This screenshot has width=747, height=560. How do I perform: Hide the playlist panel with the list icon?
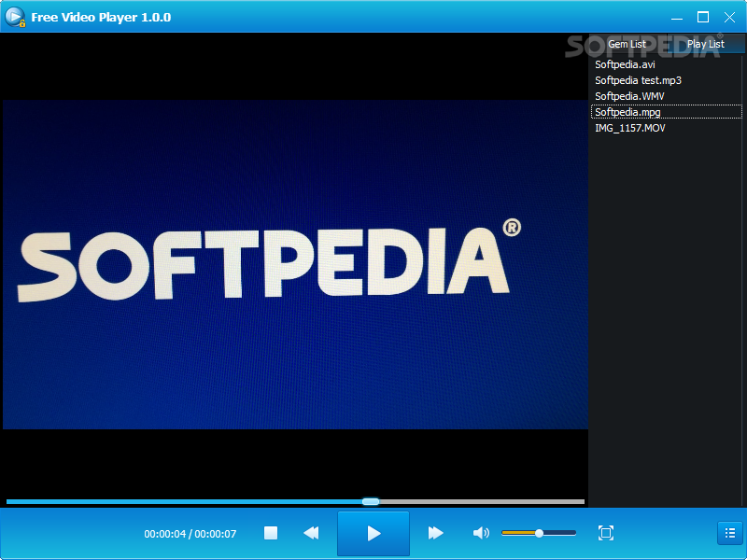(x=730, y=533)
